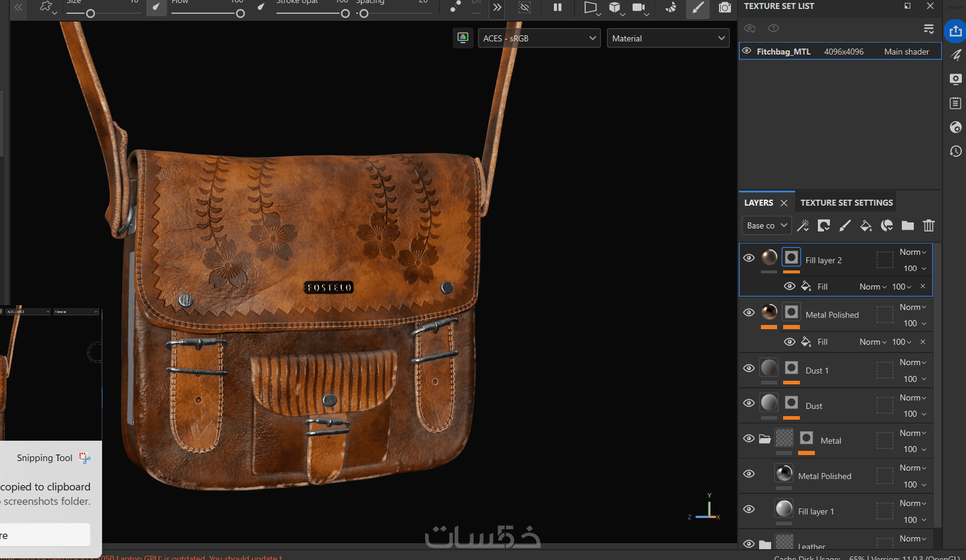
Task: Click the add paint layer brush icon
Action: coord(845,225)
